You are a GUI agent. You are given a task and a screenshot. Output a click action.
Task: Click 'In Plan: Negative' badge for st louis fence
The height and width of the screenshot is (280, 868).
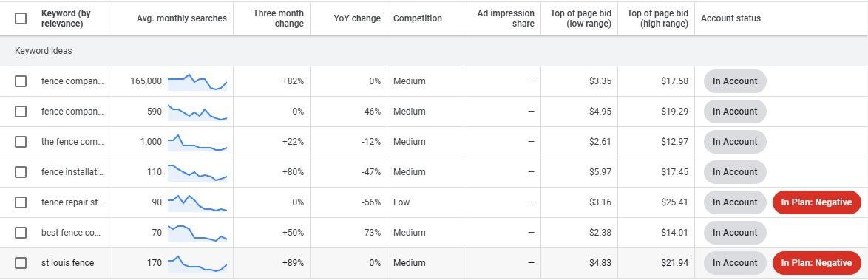coord(816,263)
